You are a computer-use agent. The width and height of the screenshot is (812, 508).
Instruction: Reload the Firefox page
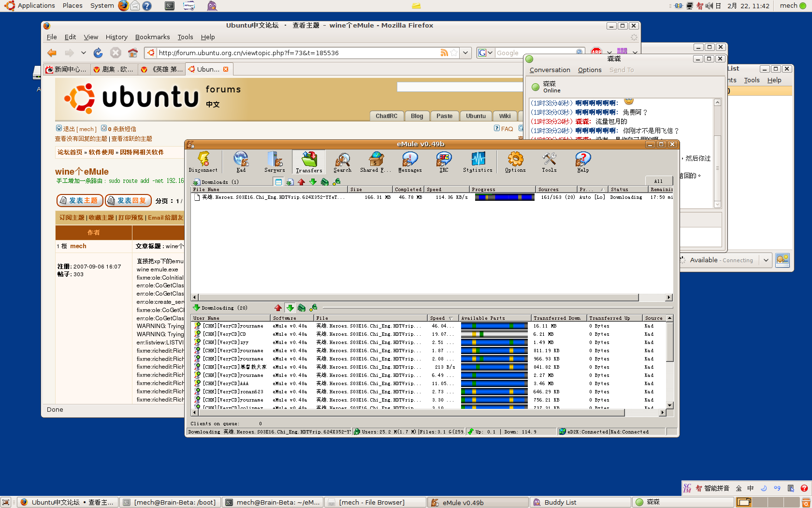(x=98, y=53)
